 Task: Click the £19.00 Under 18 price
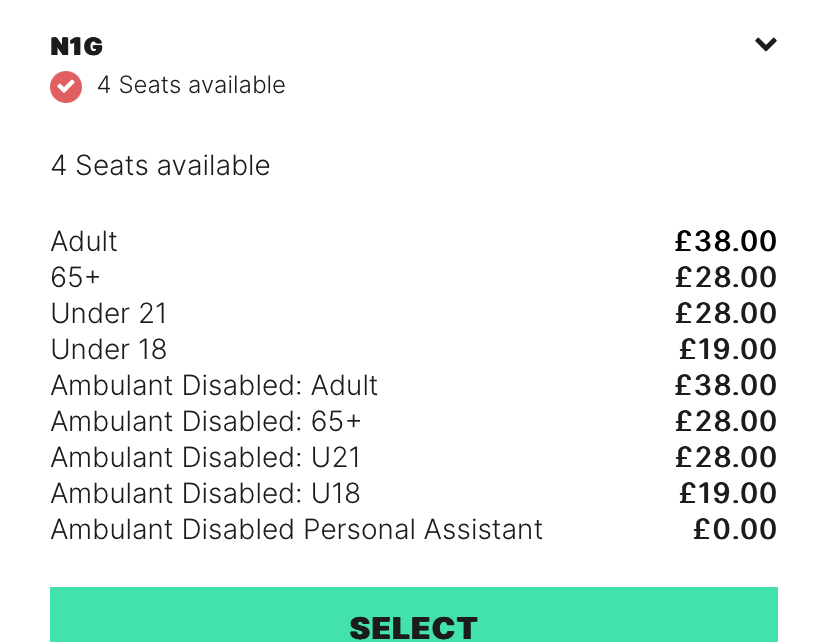pyautogui.click(x=728, y=349)
